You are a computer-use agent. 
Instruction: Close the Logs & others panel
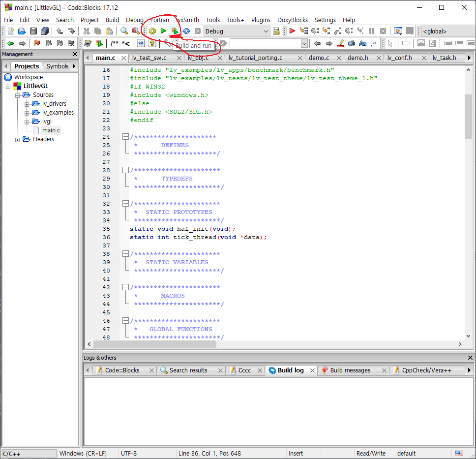point(470,358)
